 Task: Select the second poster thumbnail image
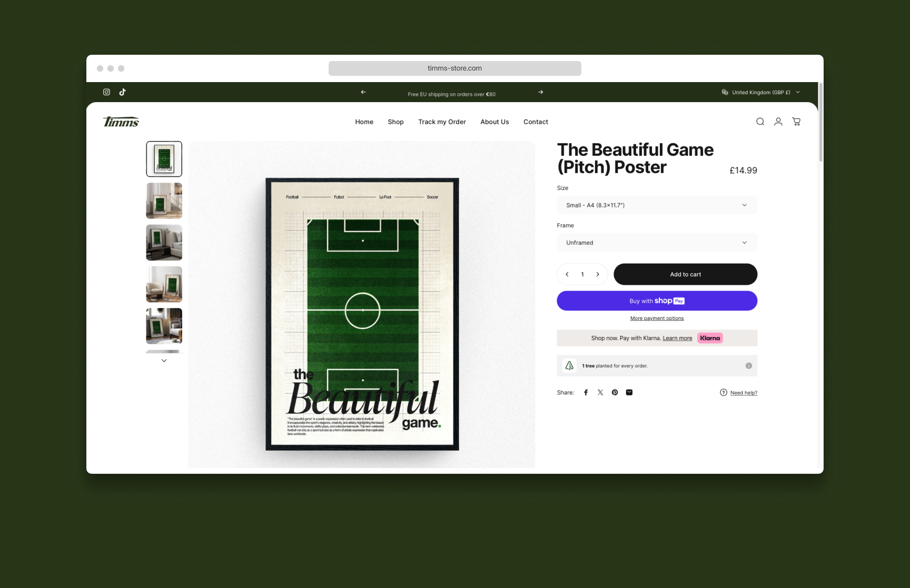pos(164,201)
